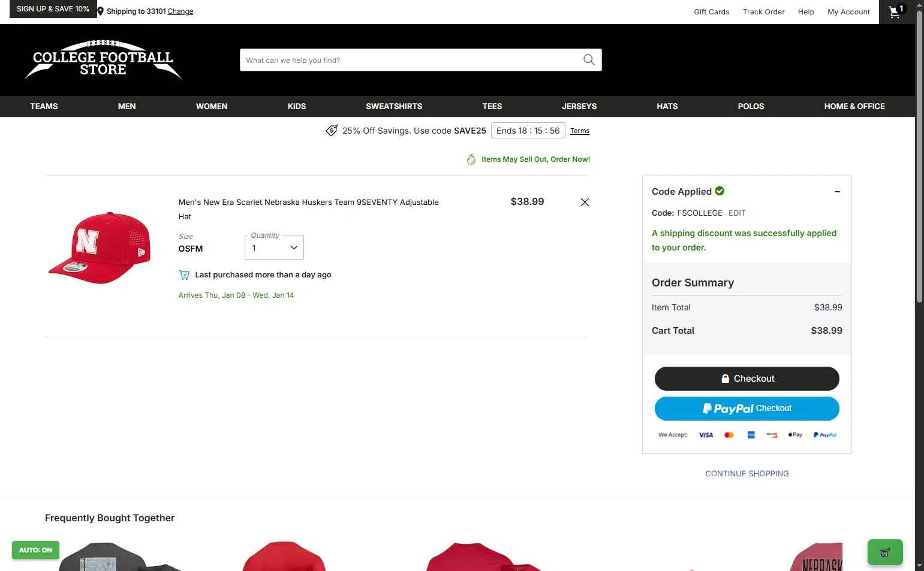Click the savings price tag icon
Viewport: 924px width, 571px height.
[x=332, y=131]
